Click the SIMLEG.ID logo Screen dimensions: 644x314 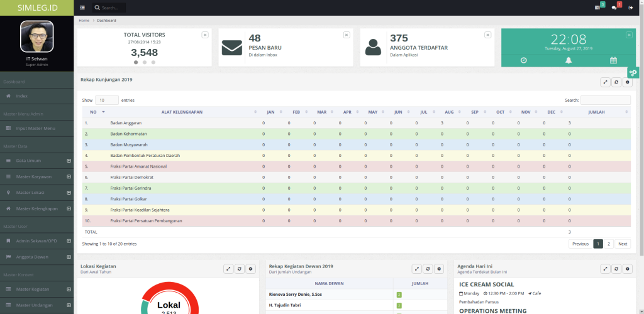tap(37, 8)
